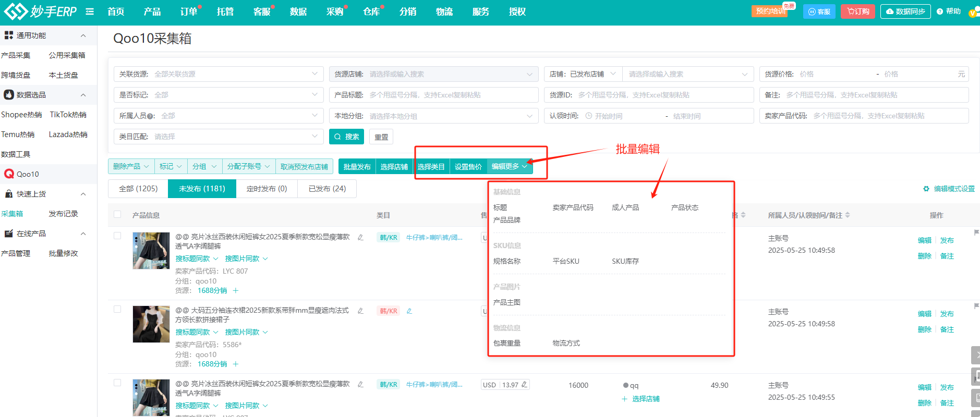This screenshot has width=980, height=417.
Task: Toggle the sidebar collapse hamburger icon
Action: (x=90, y=11)
